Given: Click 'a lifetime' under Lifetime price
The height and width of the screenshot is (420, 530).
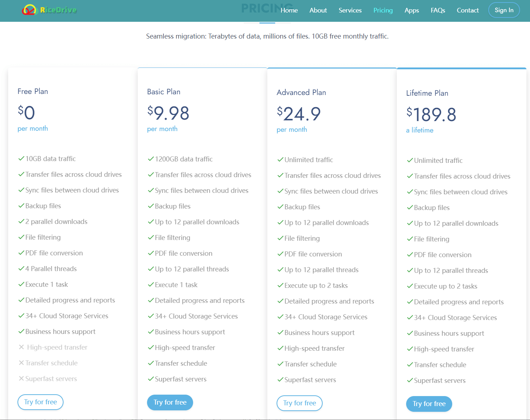Looking at the screenshot, I should 420,130.
